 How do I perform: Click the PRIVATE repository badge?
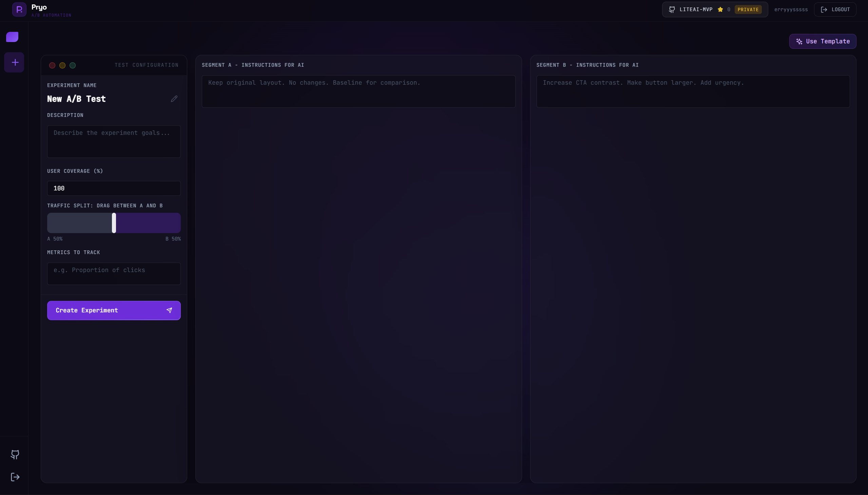coord(748,9)
